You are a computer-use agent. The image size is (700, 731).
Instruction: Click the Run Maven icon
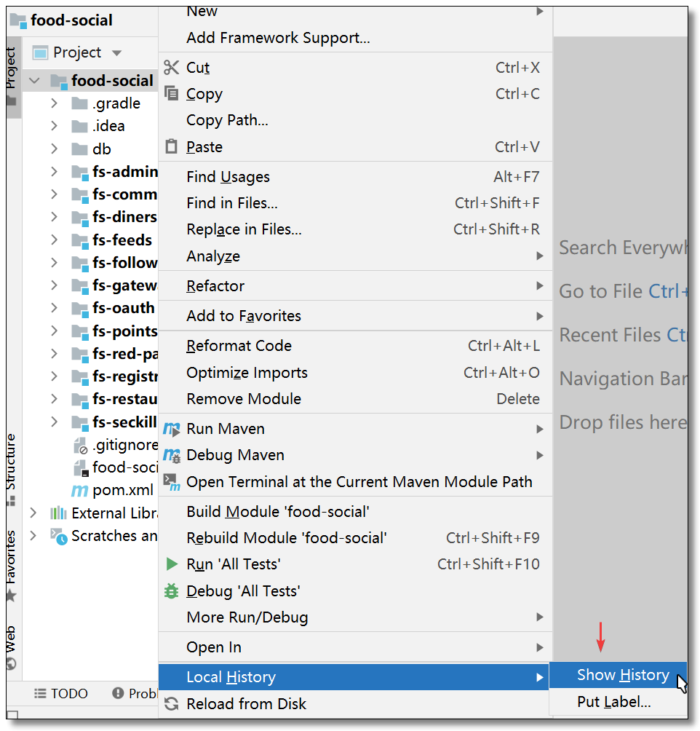(172, 428)
